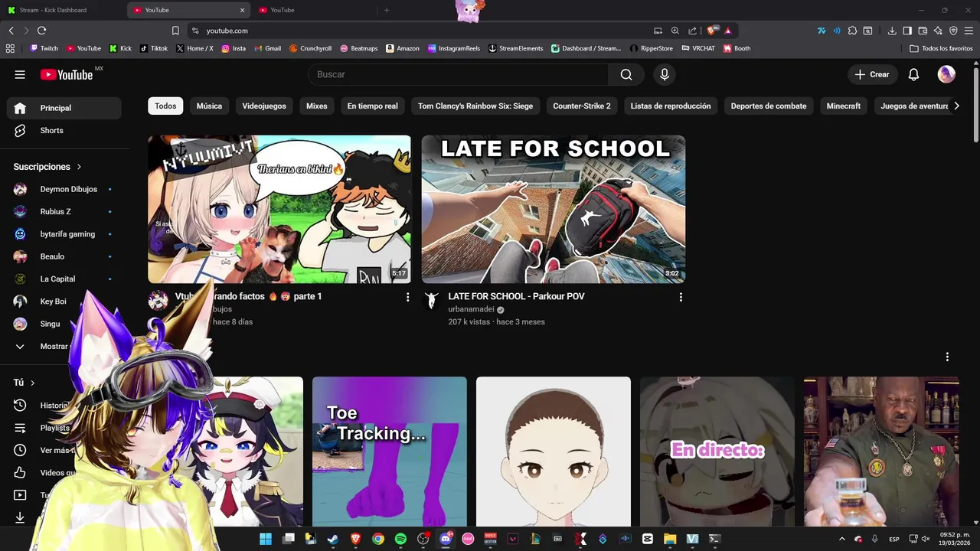Open Crunchyroll bookmark
The width and height of the screenshot is (980, 551).
click(x=310, y=48)
